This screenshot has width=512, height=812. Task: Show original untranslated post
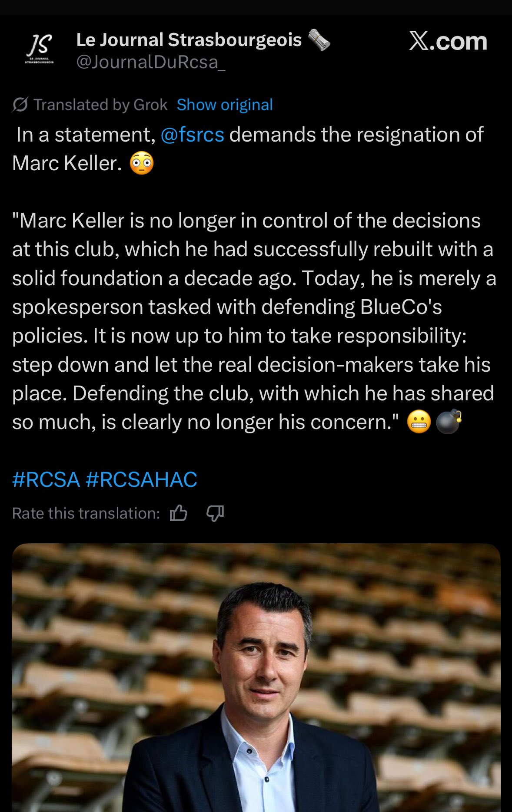[x=225, y=105]
